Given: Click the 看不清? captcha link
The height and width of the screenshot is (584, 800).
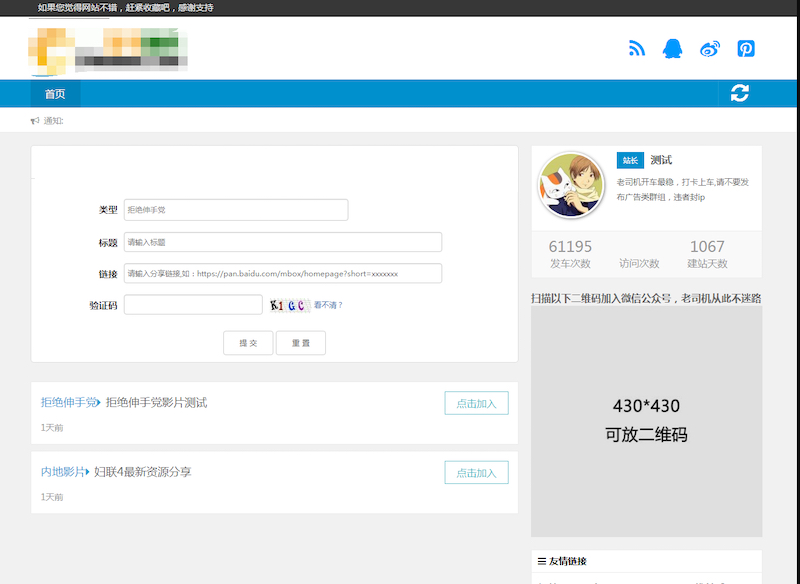Looking at the screenshot, I should pyautogui.click(x=328, y=305).
